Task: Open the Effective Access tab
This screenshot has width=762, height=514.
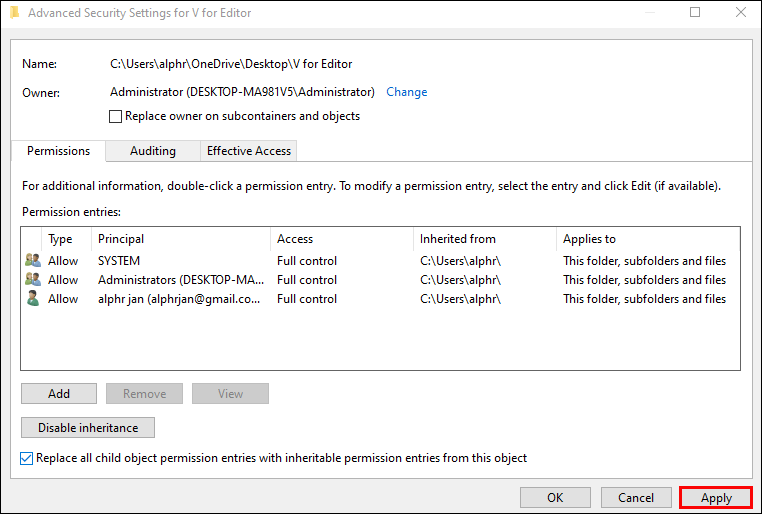Action: (x=248, y=151)
